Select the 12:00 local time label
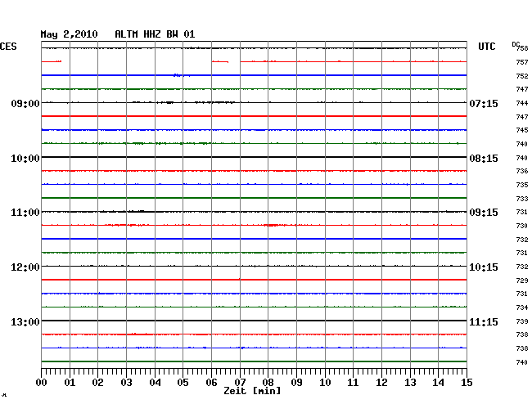 click(25, 267)
